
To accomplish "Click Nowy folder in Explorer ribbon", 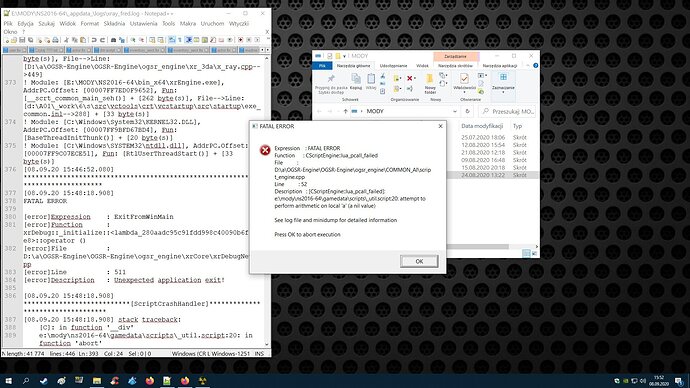I will coord(429,84).
